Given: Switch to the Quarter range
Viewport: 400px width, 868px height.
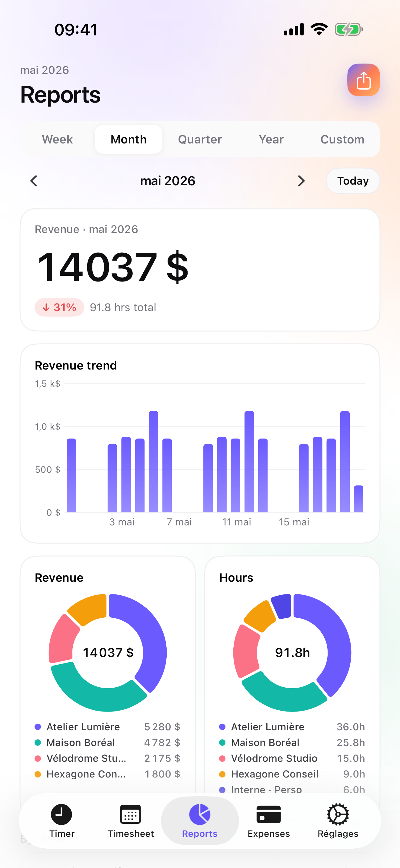Looking at the screenshot, I should coord(200,140).
